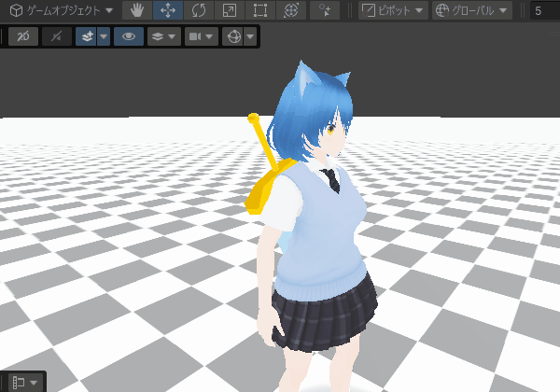
Task: Open the グローバル coordinate space dropdown
Action: click(472, 10)
